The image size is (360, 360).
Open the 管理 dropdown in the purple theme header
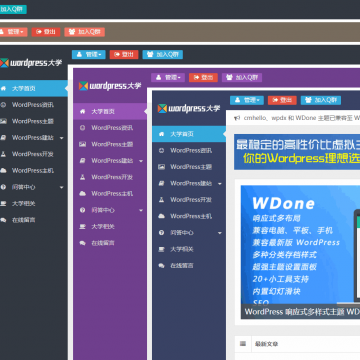[168, 78]
